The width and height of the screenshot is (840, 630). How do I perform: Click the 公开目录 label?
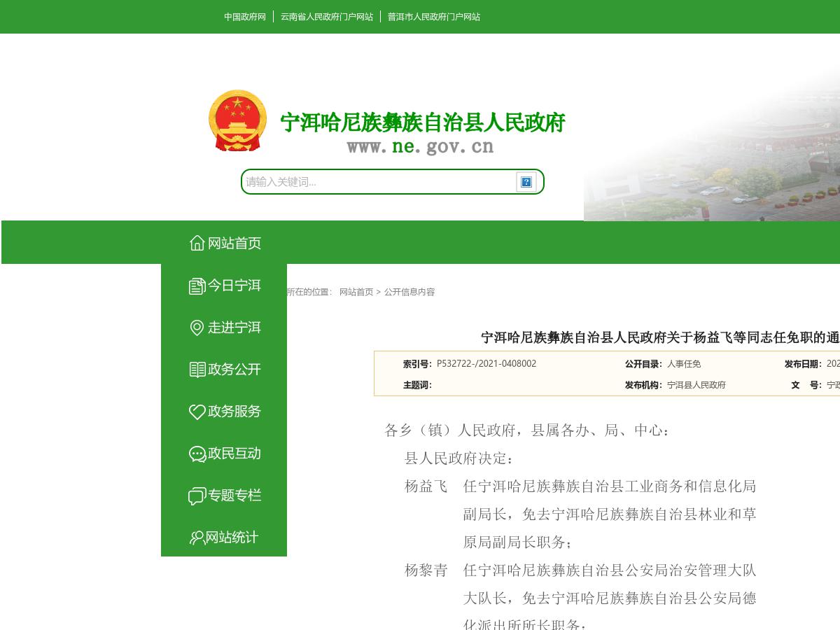[644, 364]
